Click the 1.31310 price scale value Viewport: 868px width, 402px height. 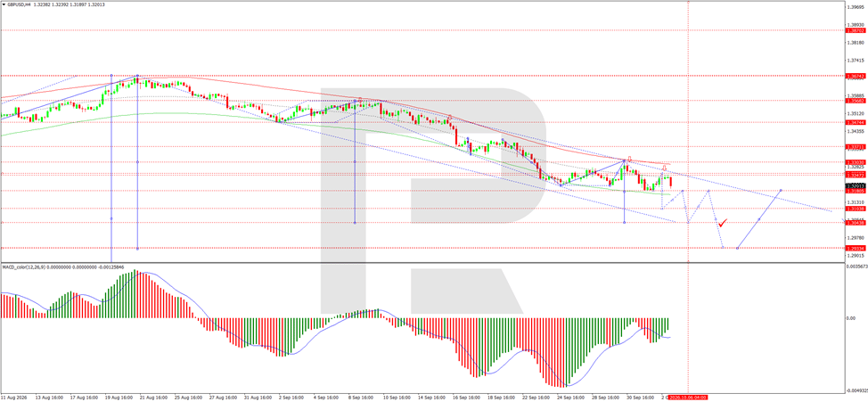tap(856, 202)
